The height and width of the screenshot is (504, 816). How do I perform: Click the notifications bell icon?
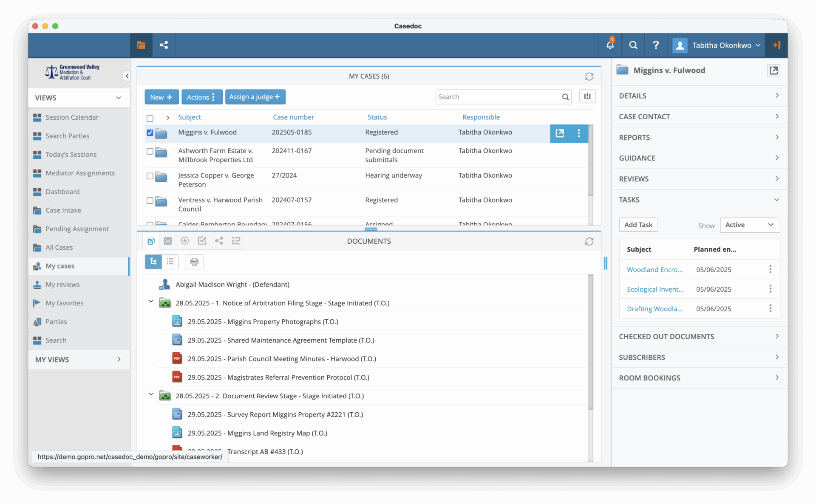610,45
